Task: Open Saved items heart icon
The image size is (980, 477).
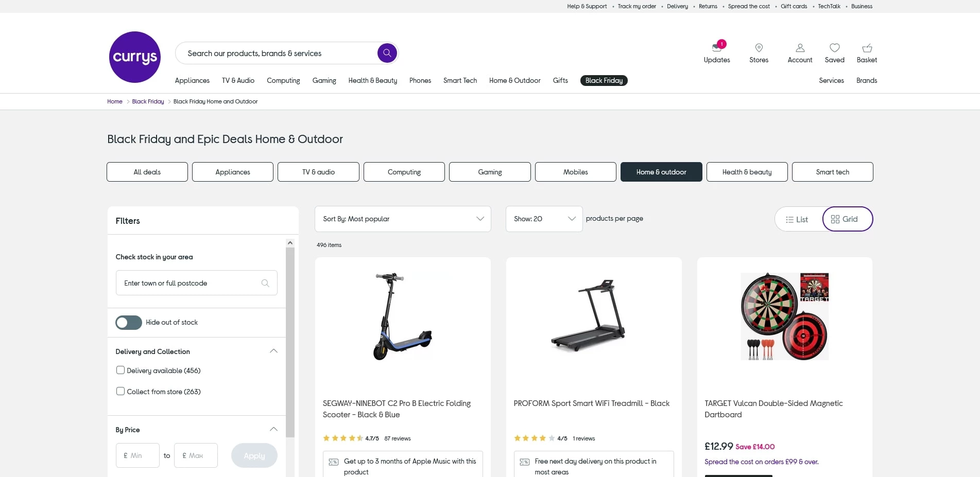Action: pos(834,48)
